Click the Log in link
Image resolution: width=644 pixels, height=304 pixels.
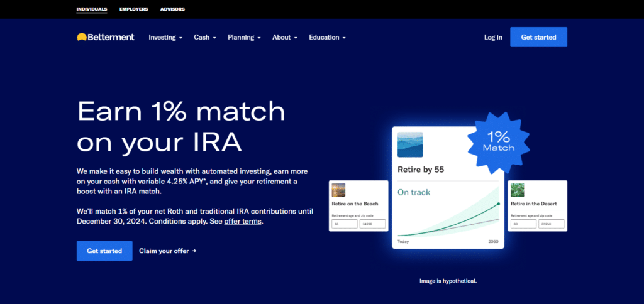493,37
